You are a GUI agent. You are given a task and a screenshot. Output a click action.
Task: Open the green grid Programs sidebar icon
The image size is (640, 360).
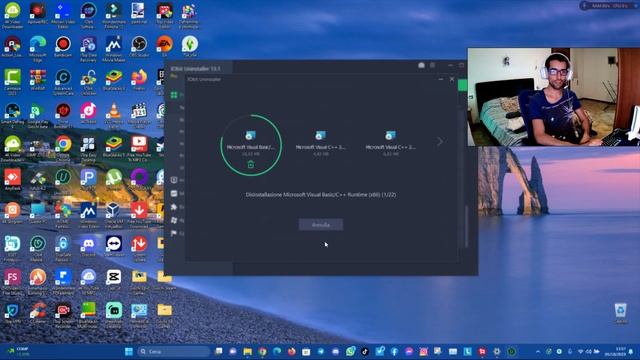pyautogui.click(x=174, y=95)
